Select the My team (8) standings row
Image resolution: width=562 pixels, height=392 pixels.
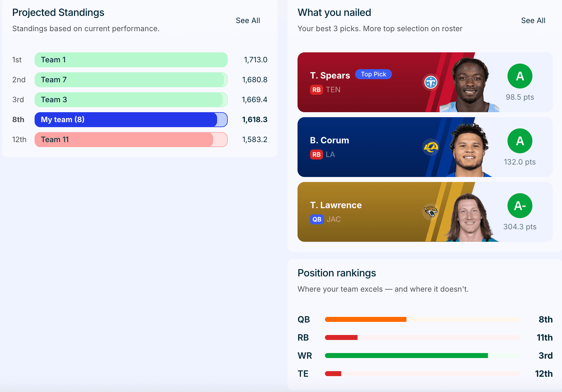pyautogui.click(x=140, y=120)
